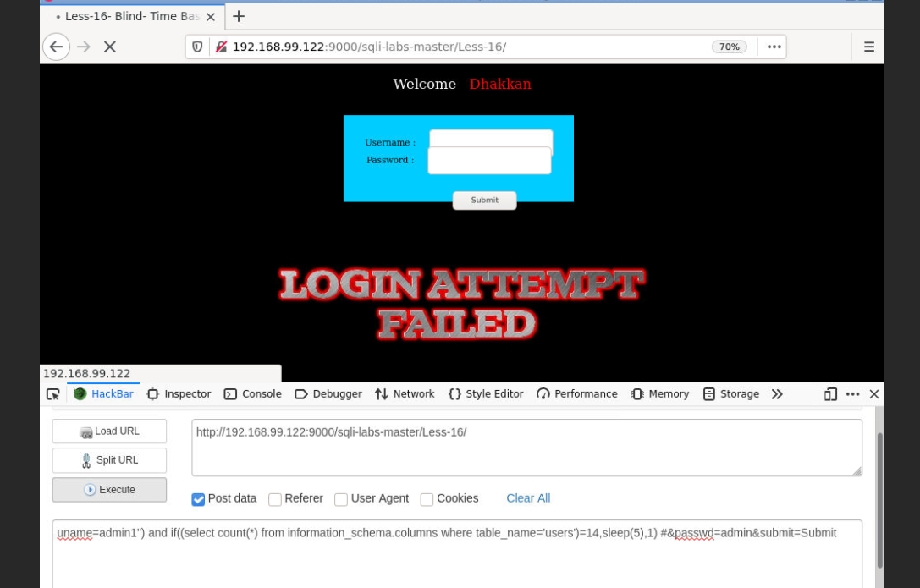Open the page actions three-dot menu
Viewport: 920px width, 588px height.
[774, 47]
